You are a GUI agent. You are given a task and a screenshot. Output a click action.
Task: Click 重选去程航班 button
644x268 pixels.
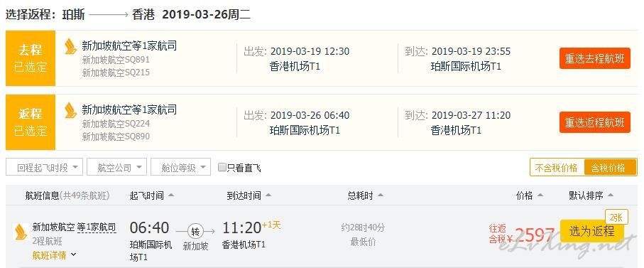click(x=595, y=58)
